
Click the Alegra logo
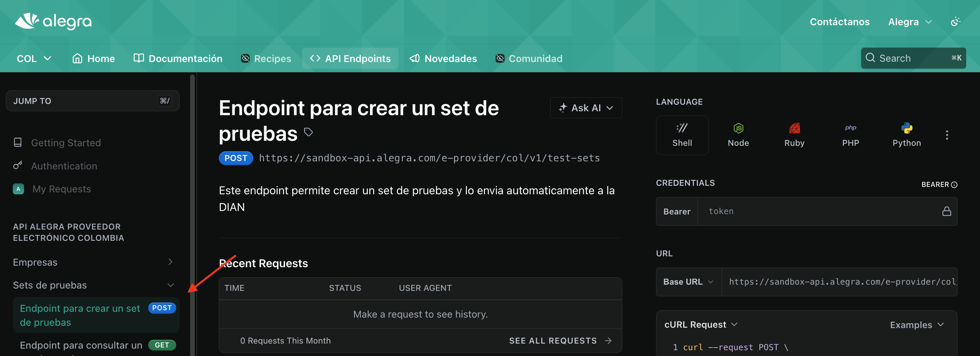[x=54, y=22]
